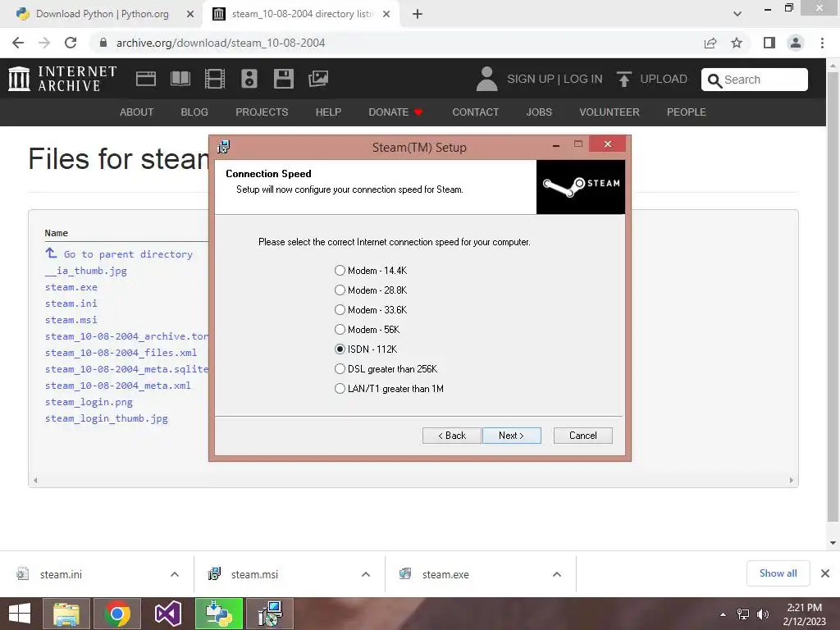Click the upload arrow icon
Viewport: 840px width, 630px height.
point(623,79)
